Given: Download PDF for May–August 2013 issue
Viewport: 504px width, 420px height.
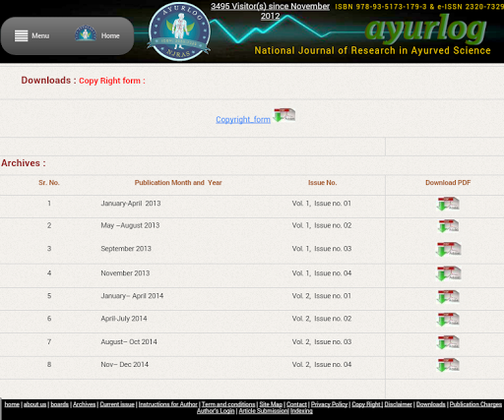Looking at the screenshot, I should [x=448, y=226].
